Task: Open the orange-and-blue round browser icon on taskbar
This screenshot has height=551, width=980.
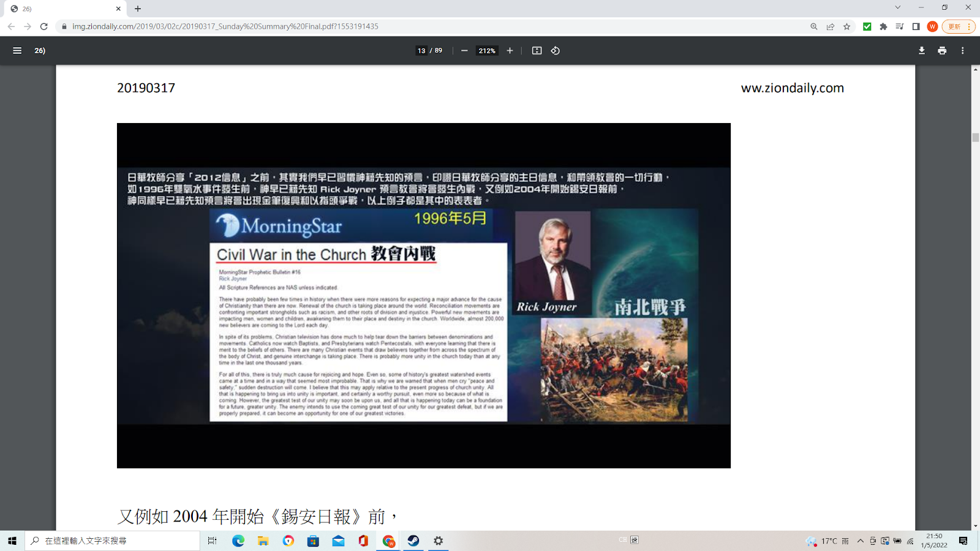Action: click(288, 541)
